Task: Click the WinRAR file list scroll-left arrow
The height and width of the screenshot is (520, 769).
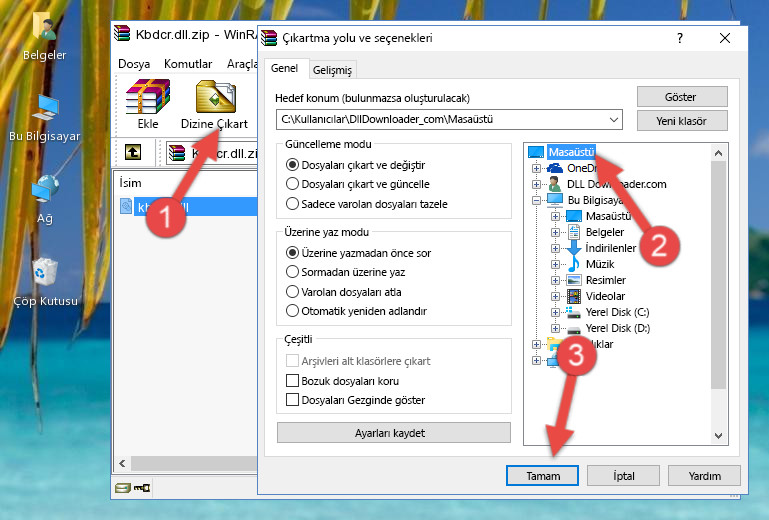Action: click(122, 463)
